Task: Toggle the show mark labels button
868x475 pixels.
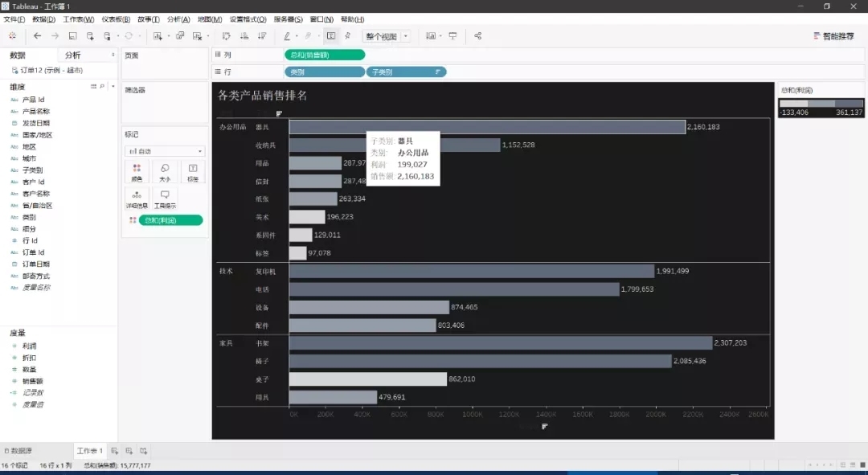Action: click(x=331, y=36)
